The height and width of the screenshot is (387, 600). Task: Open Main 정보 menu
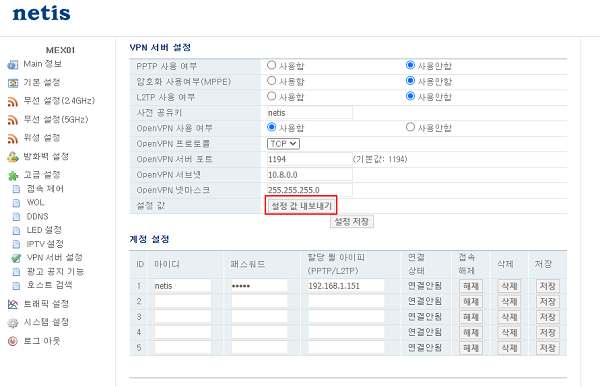(x=42, y=64)
